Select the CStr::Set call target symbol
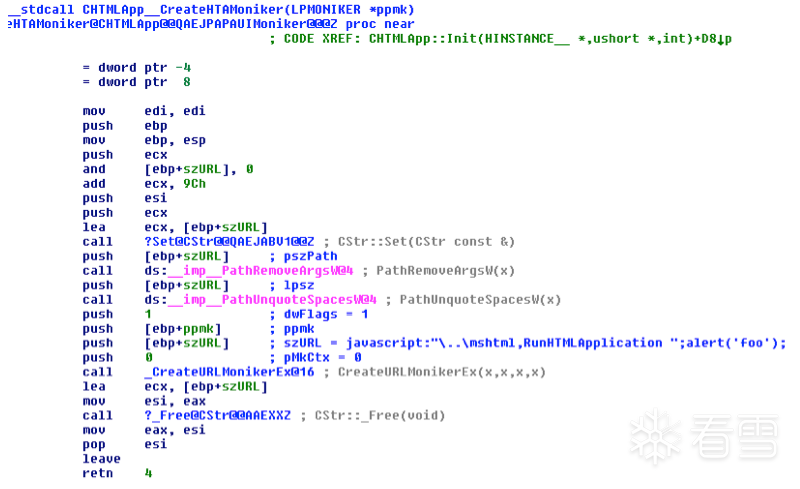Image resolution: width=800 pixels, height=489 pixels. click(229, 241)
